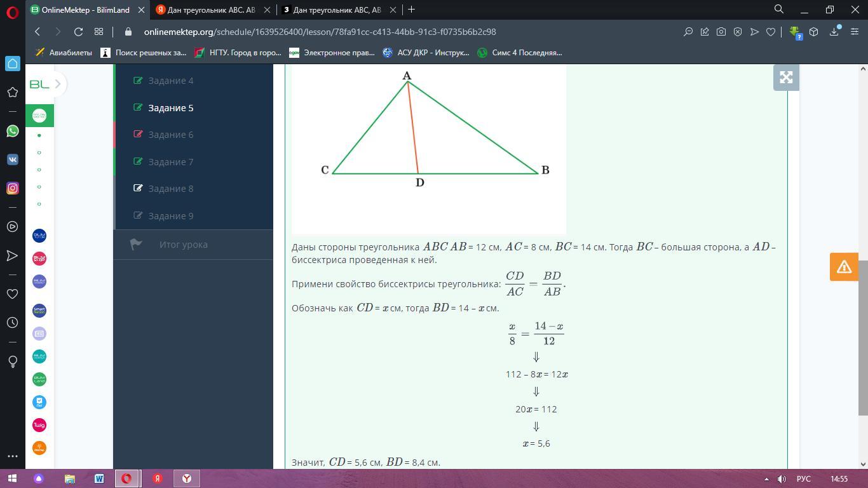Open Speed Dial start page grid icon
Image resolution: width=868 pixels, height=488 pixels.
(x=98, y=32)
